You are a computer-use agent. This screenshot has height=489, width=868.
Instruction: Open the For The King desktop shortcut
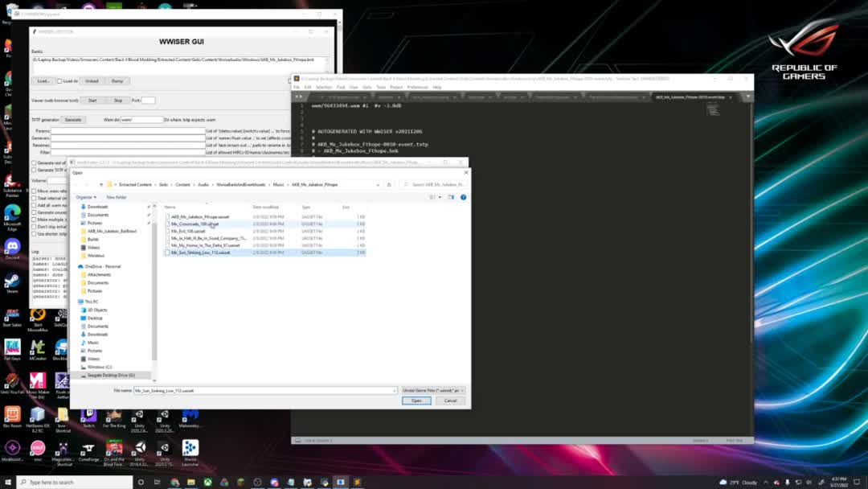pyautogui.click(x=114, y=417)
